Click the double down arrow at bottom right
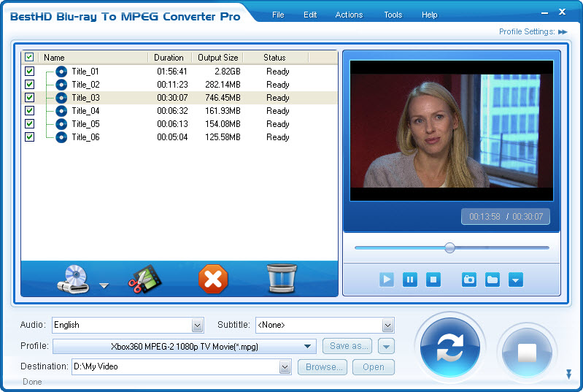 pyautogui.click(x=568, y=374)
